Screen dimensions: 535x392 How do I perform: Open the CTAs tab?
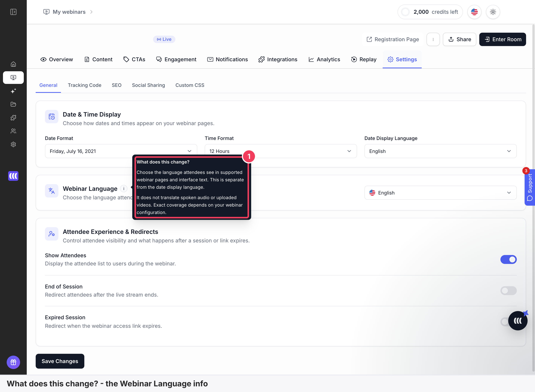click(x=134, y=59)
